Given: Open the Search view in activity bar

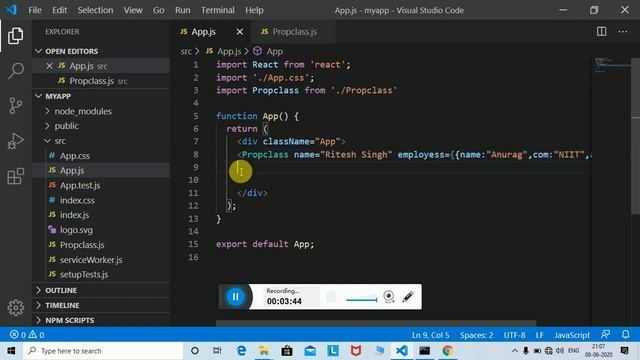Looking at the screenshot, I should point(16,71).
